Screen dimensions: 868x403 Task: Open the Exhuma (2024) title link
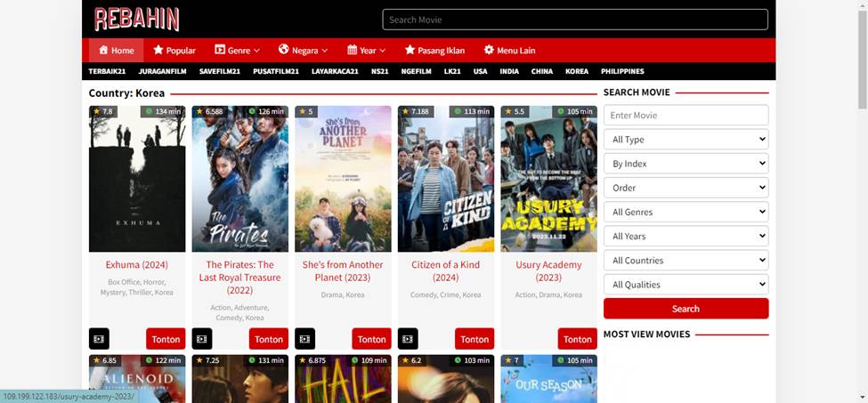pyautogui.click(x=137, y=265)
